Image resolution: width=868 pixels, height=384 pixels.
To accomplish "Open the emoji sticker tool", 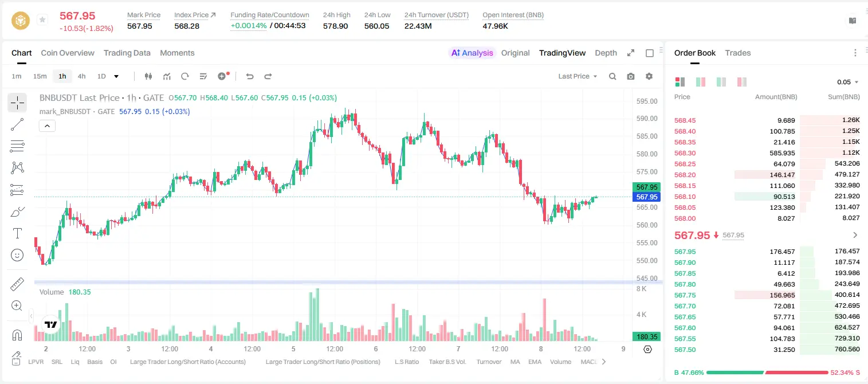I will [x=17, y=255].
